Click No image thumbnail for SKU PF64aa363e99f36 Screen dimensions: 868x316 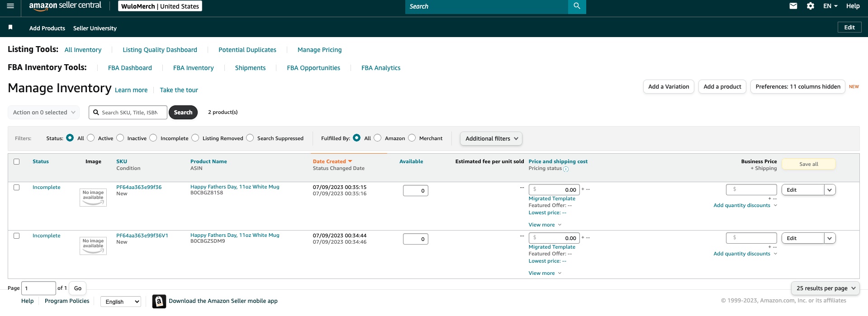point(93,198)
